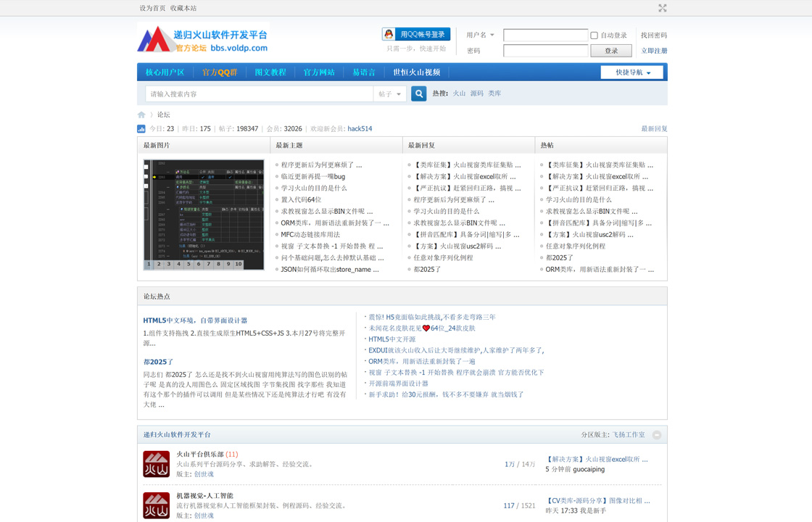The width and height of the screenshot is (812, 522).
Task: Open the 用户名 login type dropdown
Action: pos(480,36)
